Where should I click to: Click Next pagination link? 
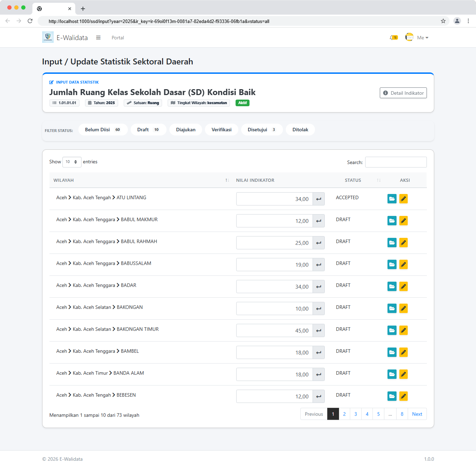tap(417, 414)
